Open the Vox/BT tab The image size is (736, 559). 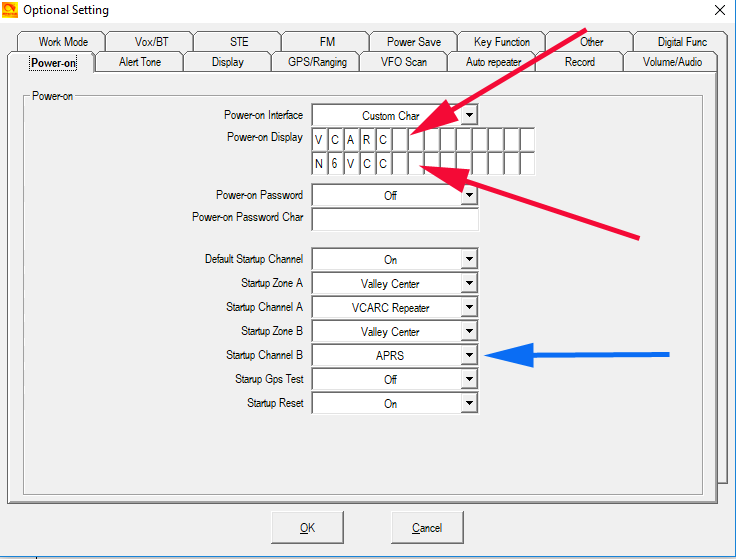coord(152,42)
